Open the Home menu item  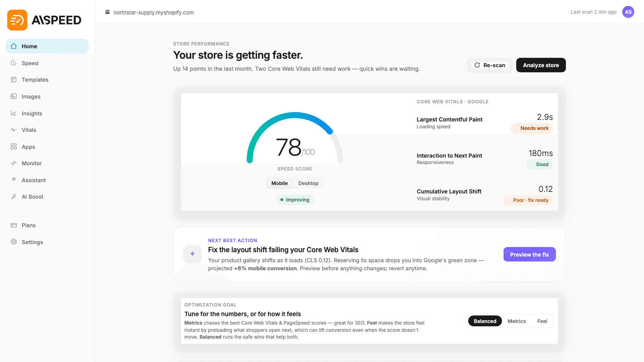coord(47,46)
